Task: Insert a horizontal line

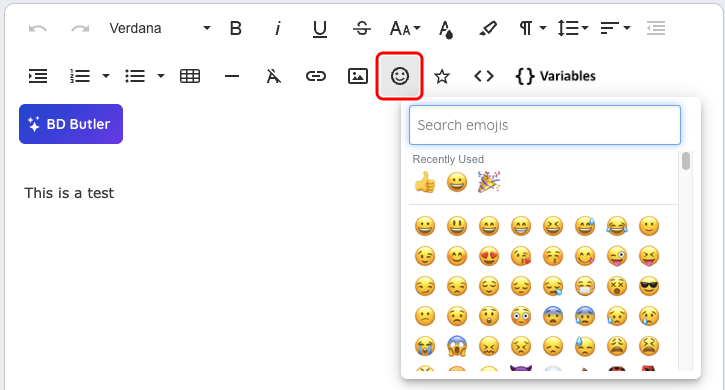Action: tap(232, 76)
